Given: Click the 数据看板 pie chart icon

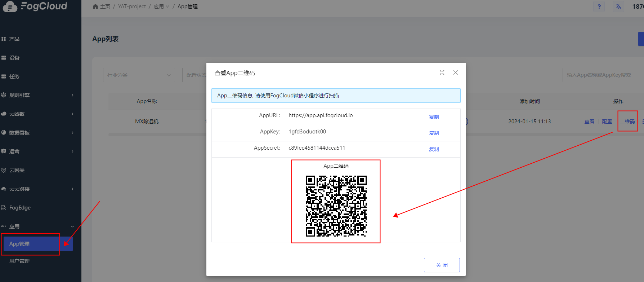Looking at the screenshot, I should pyautogui.click(x=4, y=133).
